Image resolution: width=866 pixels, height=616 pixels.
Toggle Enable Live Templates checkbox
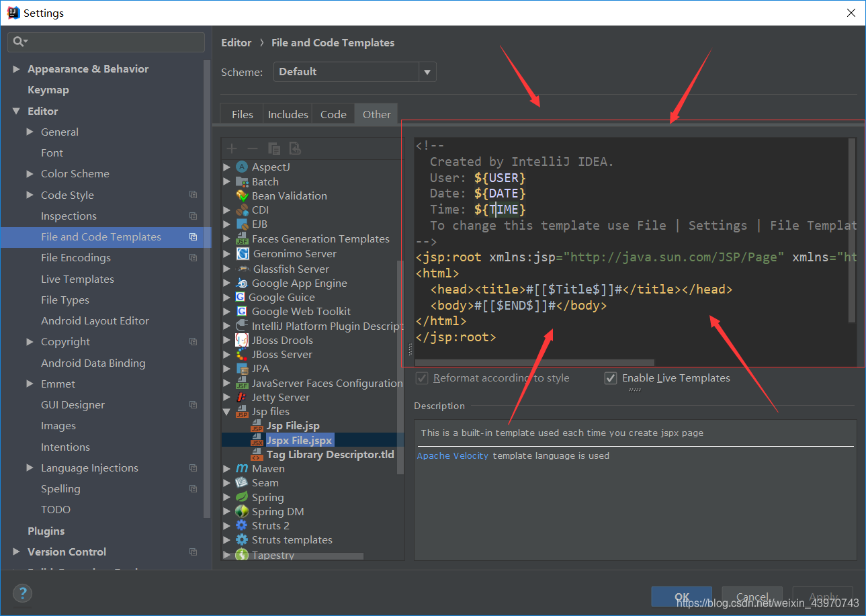(611, 378)
